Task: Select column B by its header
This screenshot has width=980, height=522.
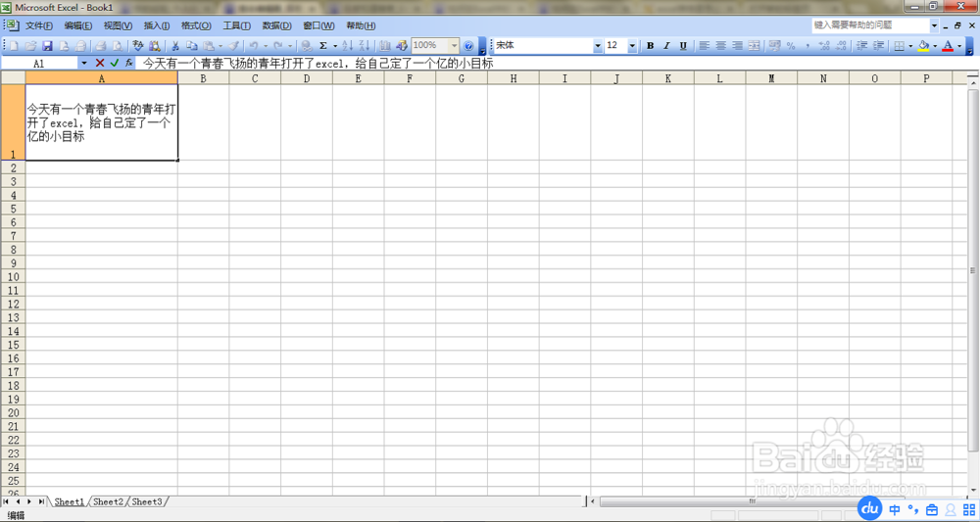Action: pyautogui.click(x=203, y=78)
